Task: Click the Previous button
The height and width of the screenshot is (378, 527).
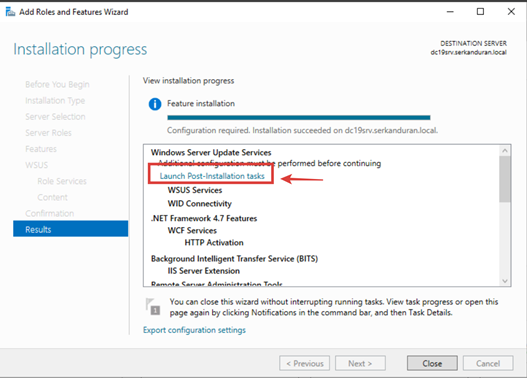Action: coord(304,363)
